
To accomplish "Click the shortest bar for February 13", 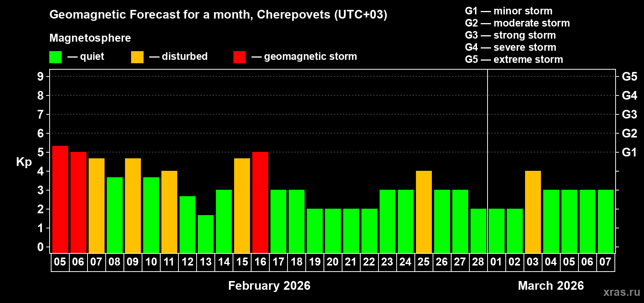I will [205, 234].
